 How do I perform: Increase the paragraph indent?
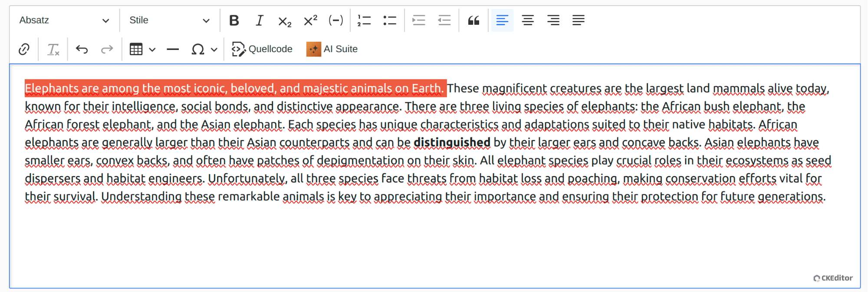(x=419, y=20)
